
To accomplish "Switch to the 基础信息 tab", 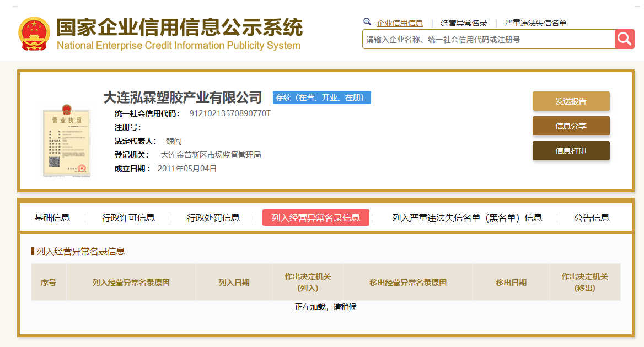I will [x=52, y=218].
